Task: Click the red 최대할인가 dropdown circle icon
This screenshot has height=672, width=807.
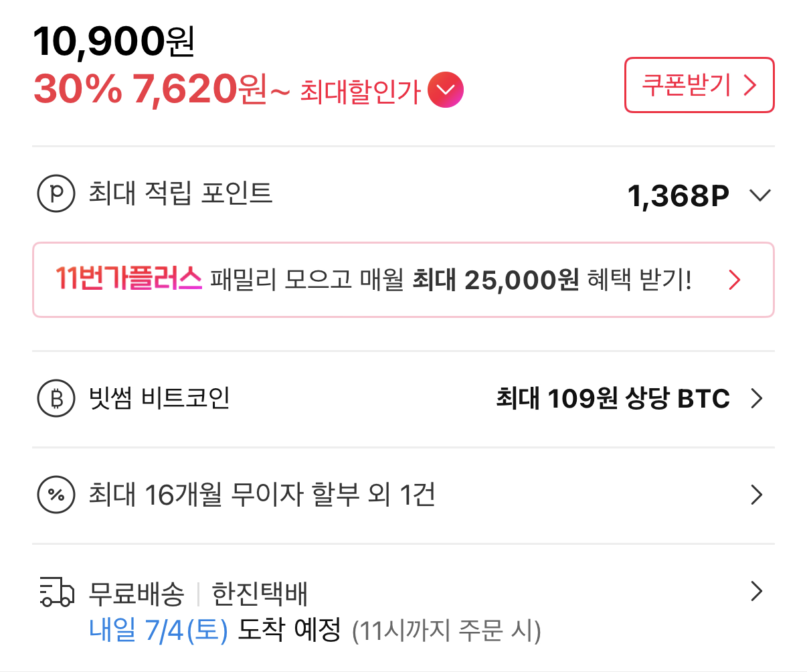Action: pos(446,90)
